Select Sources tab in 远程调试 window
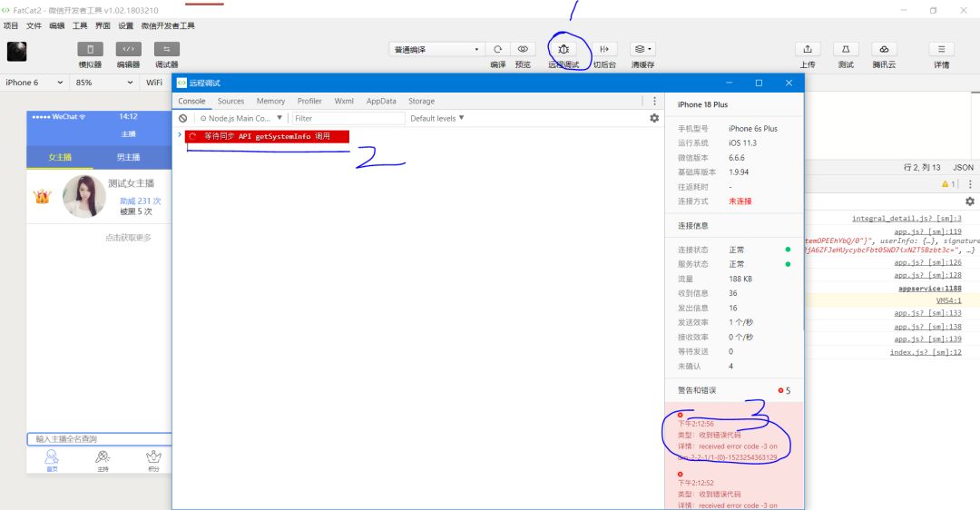The width and height of the screenshot is (980, 510). 230,102
